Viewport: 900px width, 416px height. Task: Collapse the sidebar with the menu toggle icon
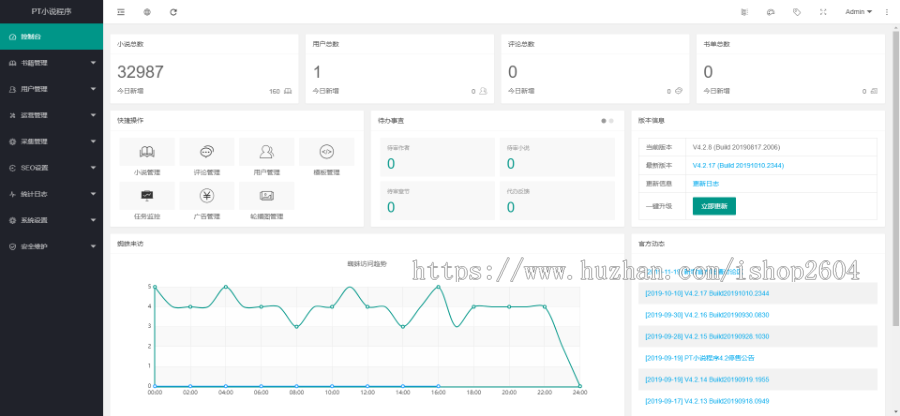121,12
